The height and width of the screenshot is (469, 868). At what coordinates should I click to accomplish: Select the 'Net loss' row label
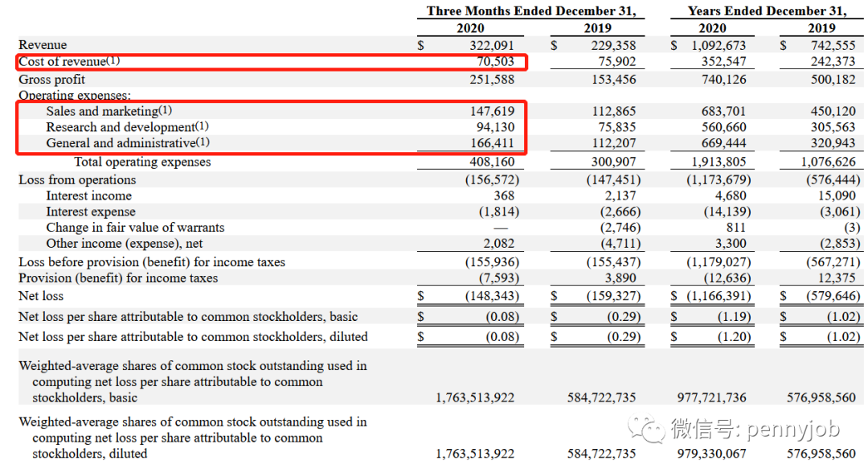coord(41,296)
